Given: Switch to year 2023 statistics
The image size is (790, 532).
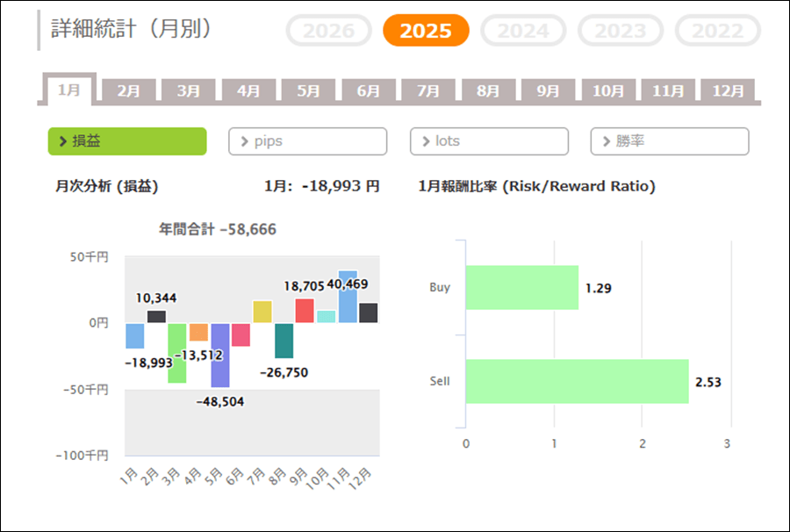Looking at the screenshot, I should (621, 31).
